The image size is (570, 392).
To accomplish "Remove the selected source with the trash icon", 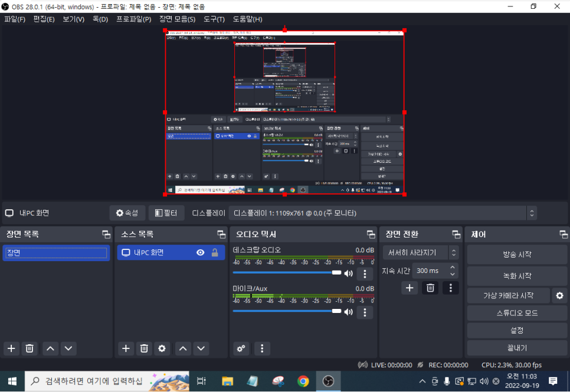I will [x=144, y=348].
